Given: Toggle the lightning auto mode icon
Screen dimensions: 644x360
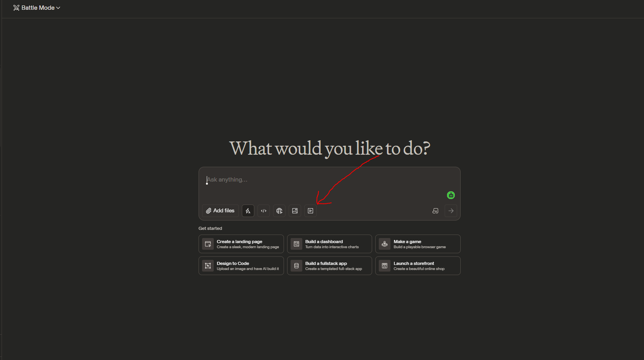Looking at the screenshot, I should (248, 211).
